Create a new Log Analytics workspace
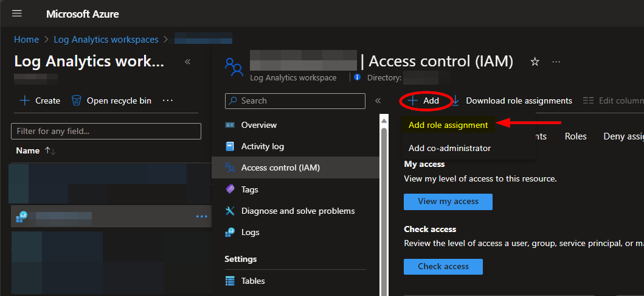Image resolution: width=644 pixels, height=296 pixels. pos(40,100)
